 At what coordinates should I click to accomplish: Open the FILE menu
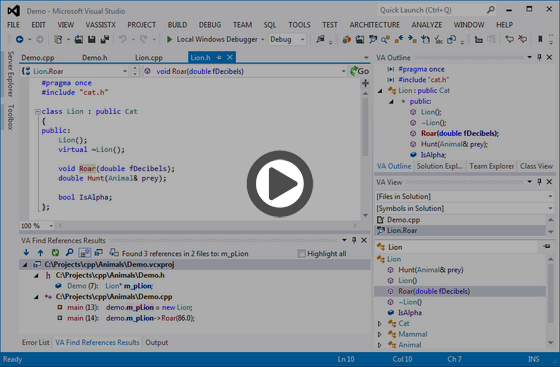[x=14, y=25]
